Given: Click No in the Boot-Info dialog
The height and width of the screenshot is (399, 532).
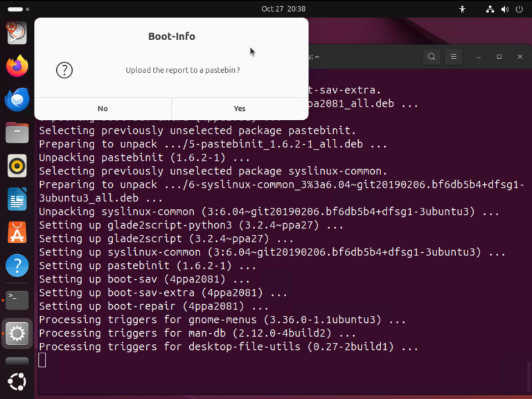Looking at the screenshot, I should (103, 108).
